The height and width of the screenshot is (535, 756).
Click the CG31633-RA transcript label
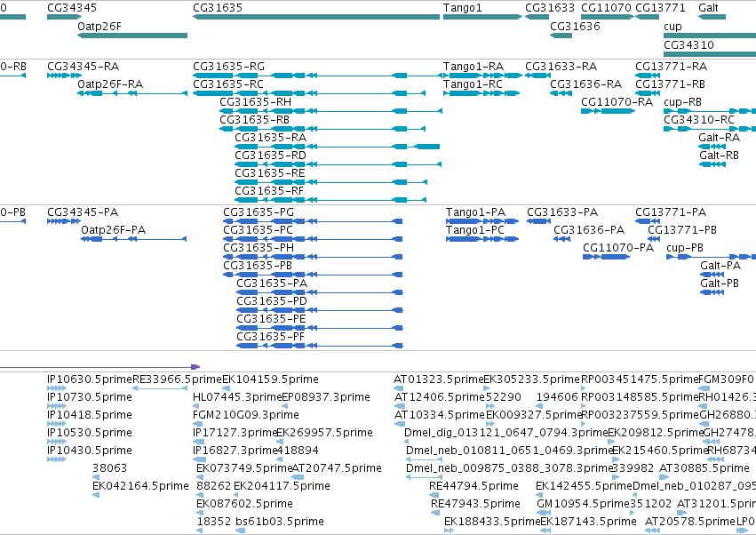[x=561, y=66]
